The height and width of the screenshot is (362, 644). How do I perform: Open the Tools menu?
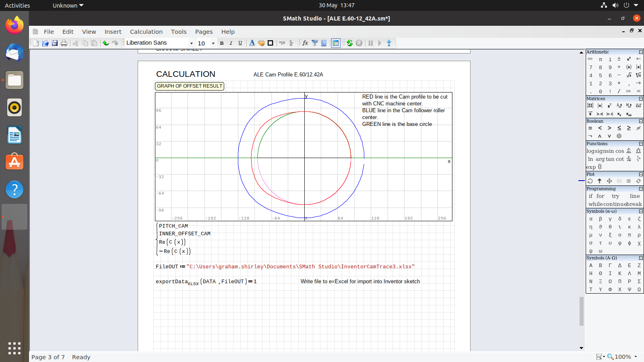click(x=179, y=32)
